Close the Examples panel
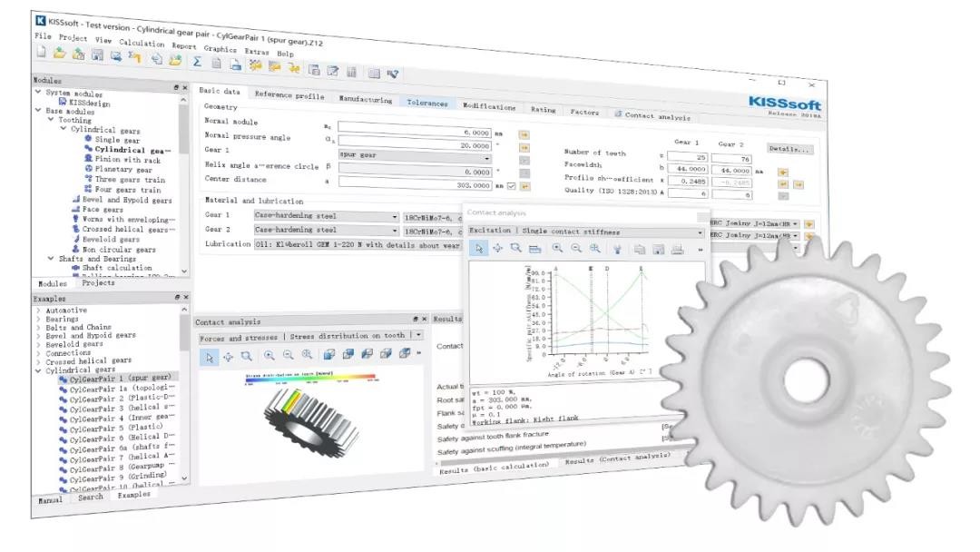The image size is (980, 552). [x=186, y=297]
